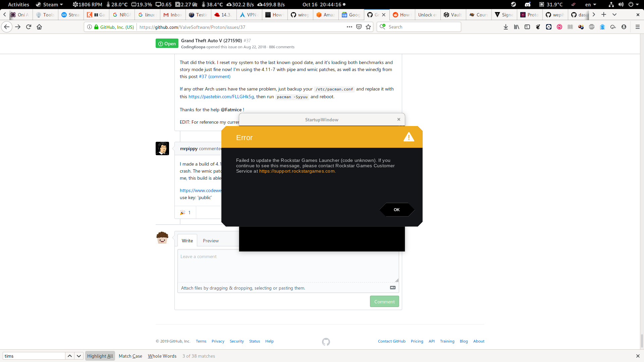Open the Activities overview

point(18,4)
